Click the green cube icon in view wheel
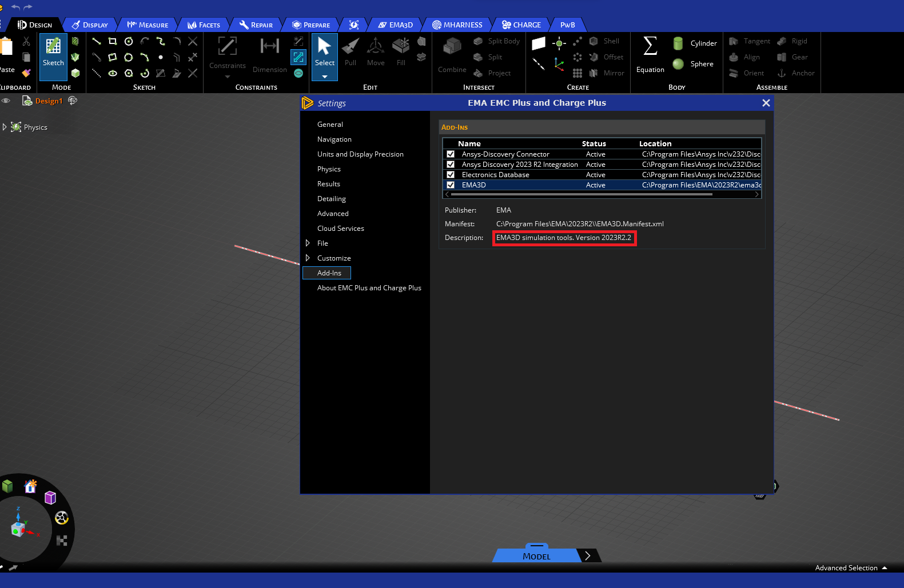This screenshot has height=588, width=904. click(7, 486)
